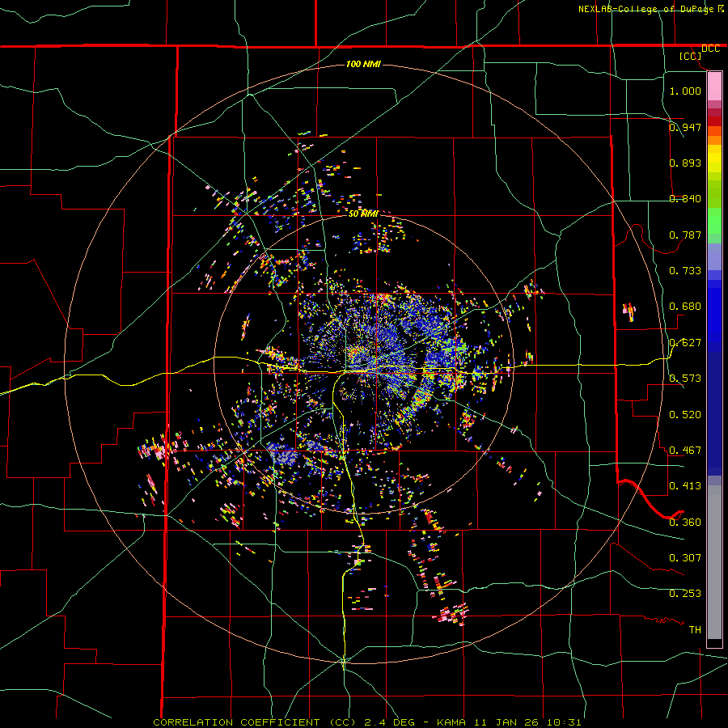Screen dimensions: 728x728
Task: Pick the pink swatch at top of color scale
Action: coord(714,86)
